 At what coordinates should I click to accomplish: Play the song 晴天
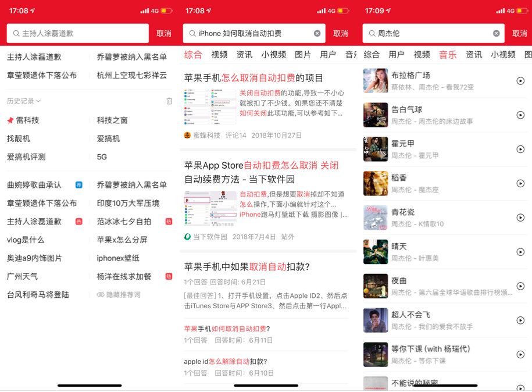coord(520,252)
